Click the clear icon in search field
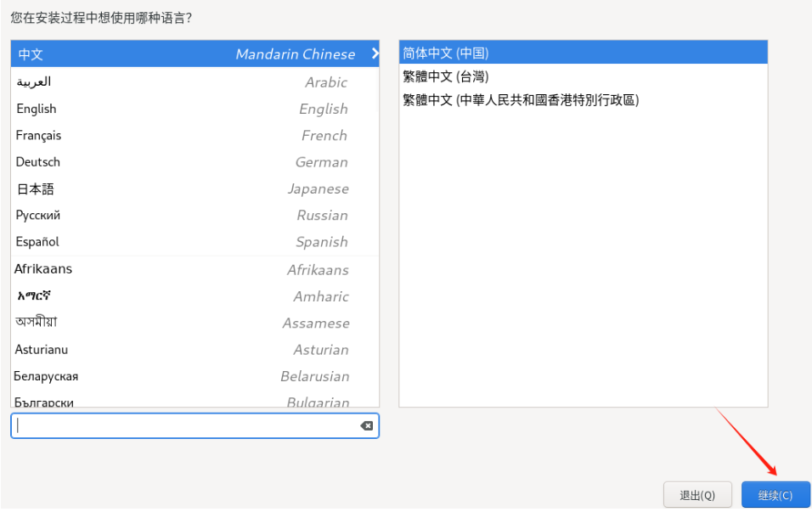 367,425
